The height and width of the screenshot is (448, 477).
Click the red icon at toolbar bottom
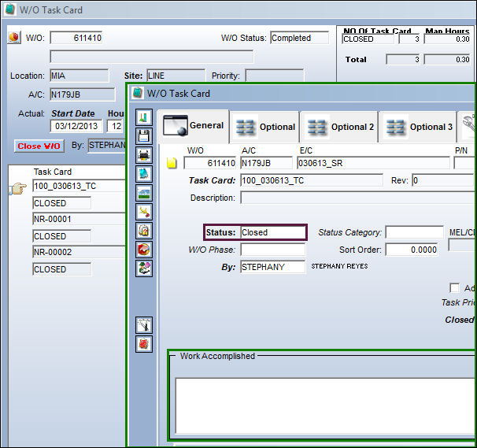click(144, 344)
